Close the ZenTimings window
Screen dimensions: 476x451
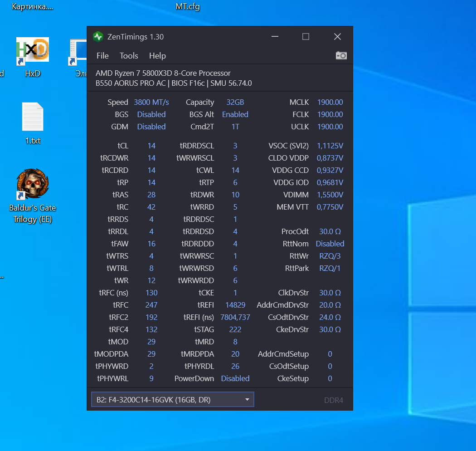[x=337, y=37]
